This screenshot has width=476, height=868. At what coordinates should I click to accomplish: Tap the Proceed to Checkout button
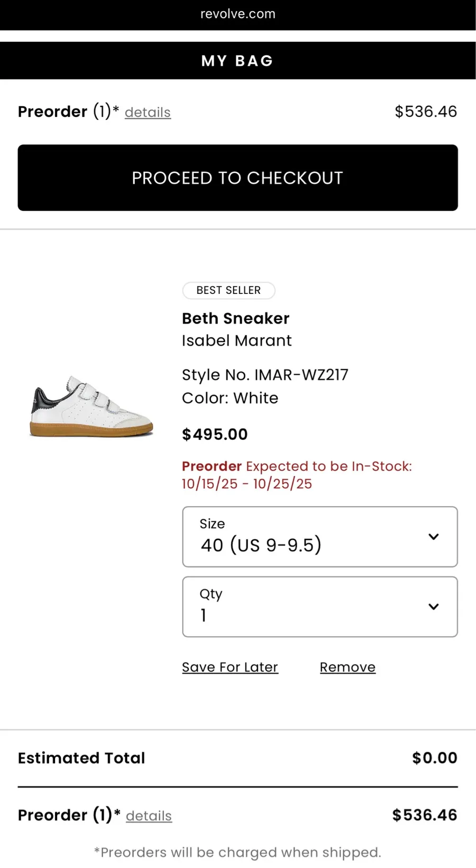tap(237, 178)
